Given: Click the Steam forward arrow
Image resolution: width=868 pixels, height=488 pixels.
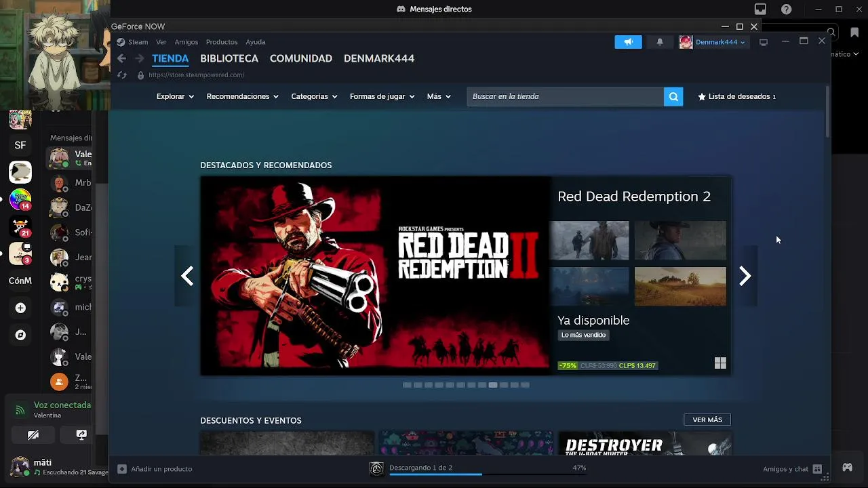Looking at the screenshot, I should click(x=139, y=59).
